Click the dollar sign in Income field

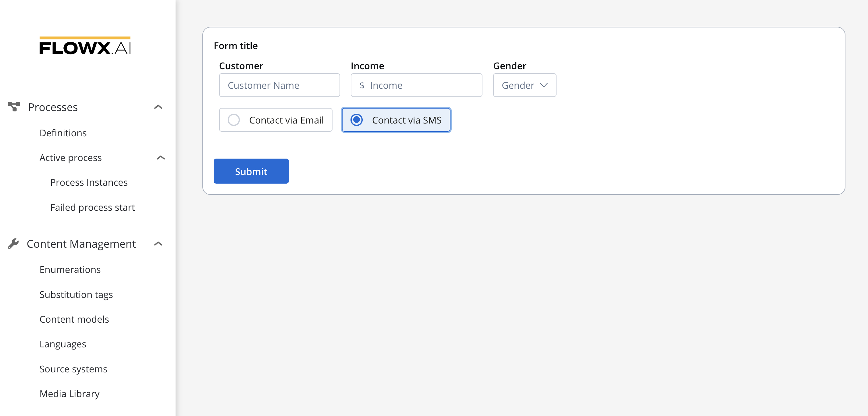click(x=361, y=85)
